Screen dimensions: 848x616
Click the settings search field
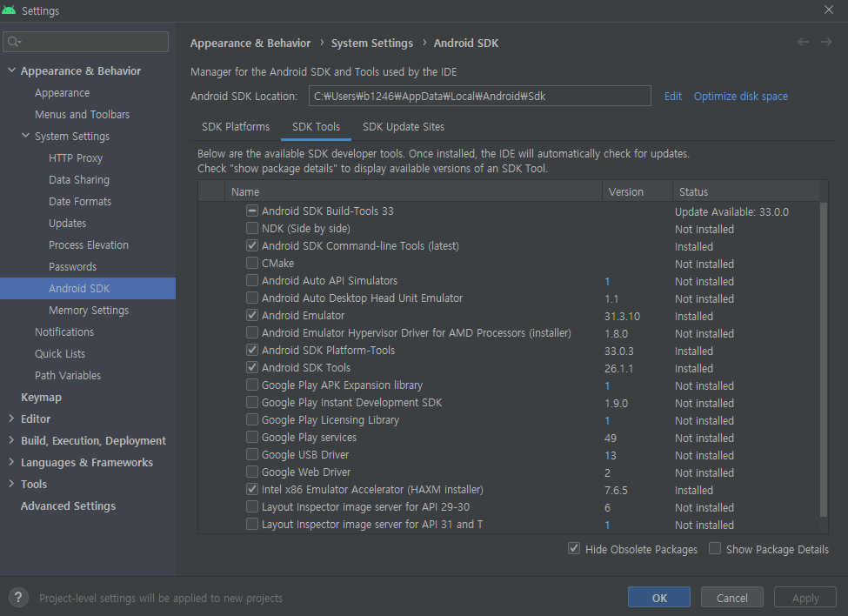point(85,42)
